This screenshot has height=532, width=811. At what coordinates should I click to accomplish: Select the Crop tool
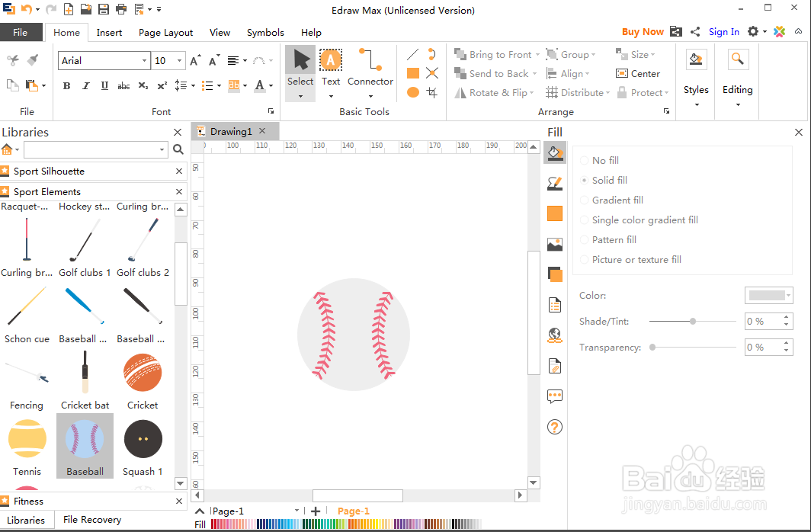pyautogui.click(x=432, y=92)
